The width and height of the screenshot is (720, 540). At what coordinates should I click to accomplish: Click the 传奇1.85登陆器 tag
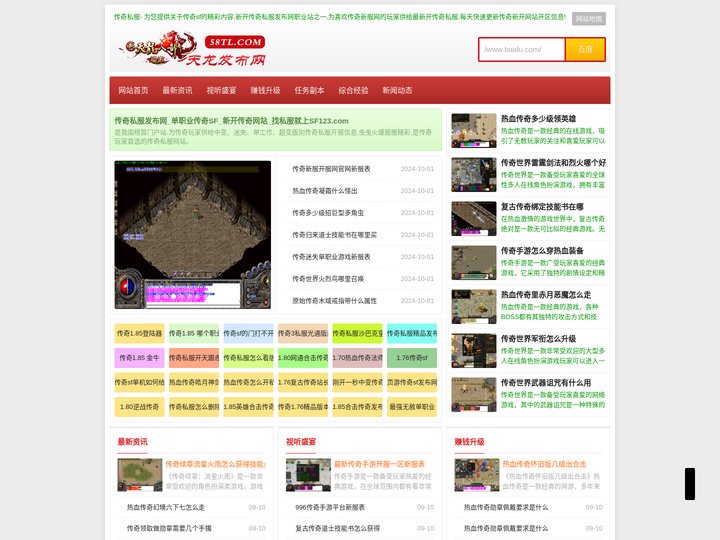pos(139,333)
